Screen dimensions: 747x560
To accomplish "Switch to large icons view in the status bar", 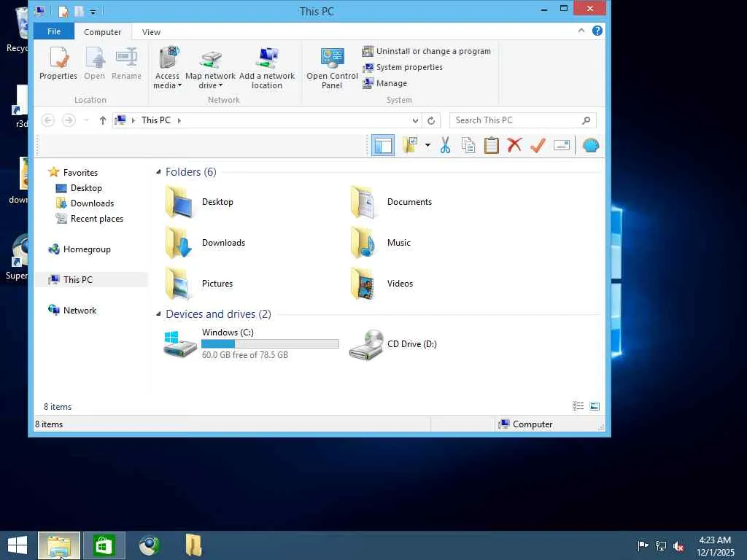I will click(595, 406).
